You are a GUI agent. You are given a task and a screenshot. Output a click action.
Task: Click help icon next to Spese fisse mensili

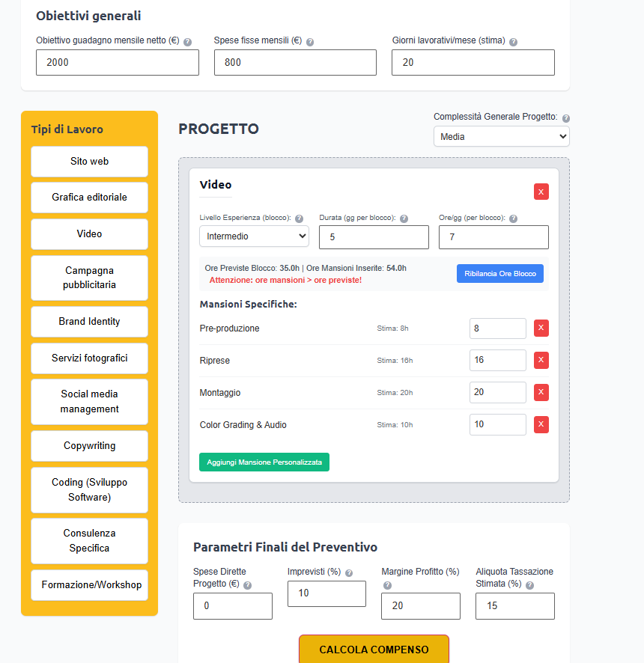tap(310, 43)
